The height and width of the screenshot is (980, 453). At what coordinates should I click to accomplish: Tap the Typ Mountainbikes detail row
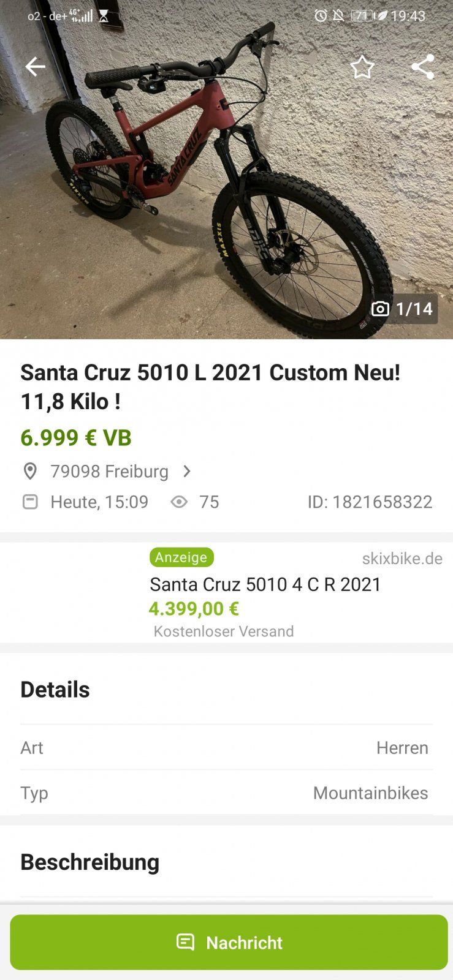pos(226,793)
